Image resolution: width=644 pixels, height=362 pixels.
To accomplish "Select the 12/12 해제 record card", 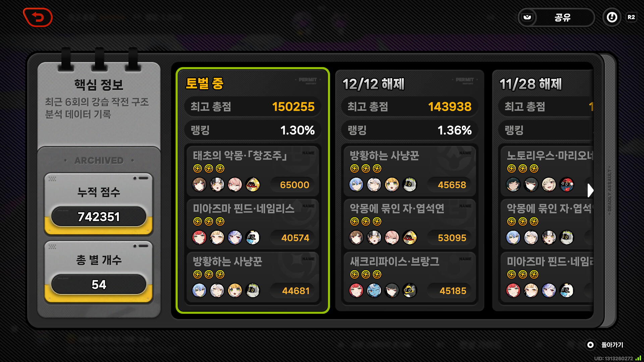I will point(410,190).
